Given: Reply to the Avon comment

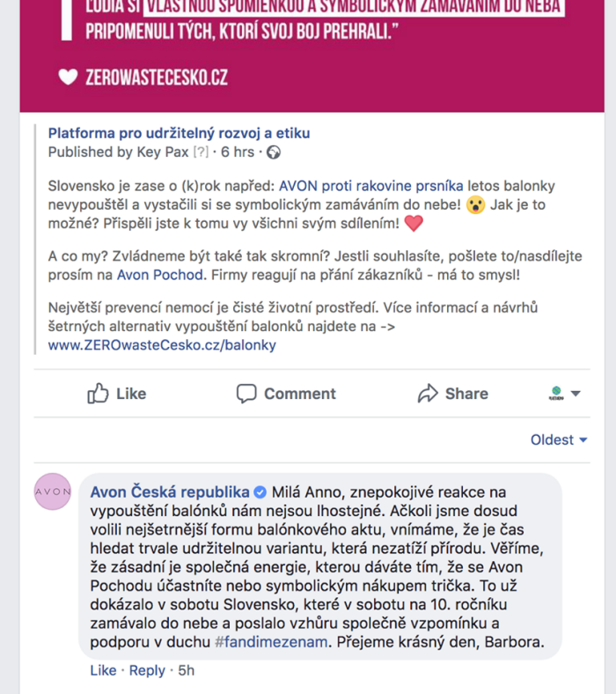Looking at the screenshot, I should 147,670.
